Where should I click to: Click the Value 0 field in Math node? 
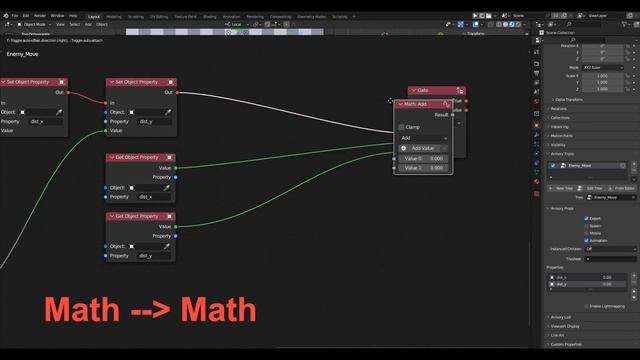(423, 158)
